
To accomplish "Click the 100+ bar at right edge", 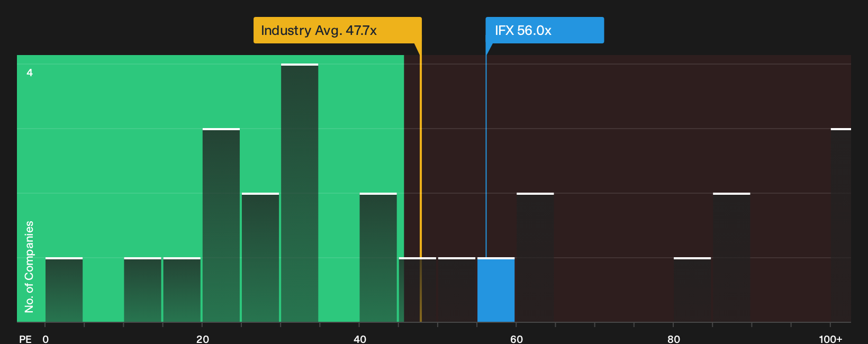I will coord(841,225).
